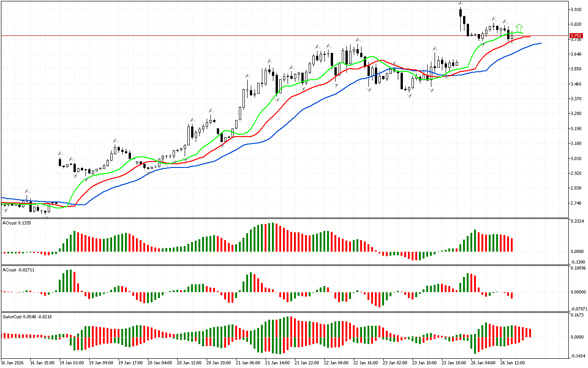Select up fractal above first 19 Jan gap candle
588x368 pixels.
click(60, 153)
